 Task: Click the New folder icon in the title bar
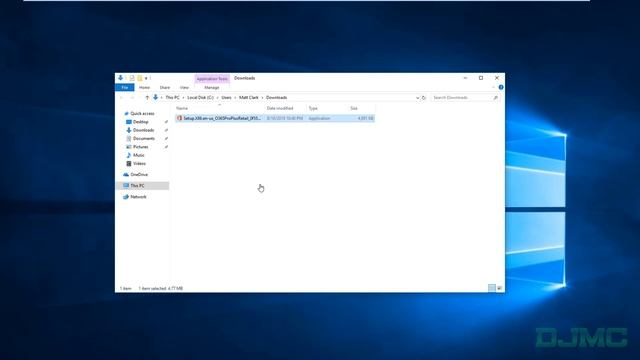(140, 78)
